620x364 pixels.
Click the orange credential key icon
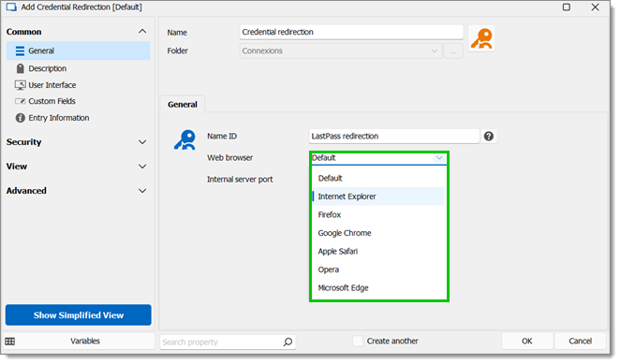[x=481, y=38]
